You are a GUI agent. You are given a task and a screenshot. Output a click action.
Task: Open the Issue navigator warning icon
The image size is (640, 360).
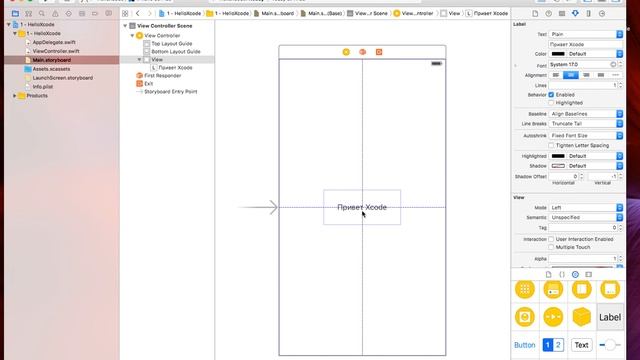pyautogui.click(x=55, y=13)
